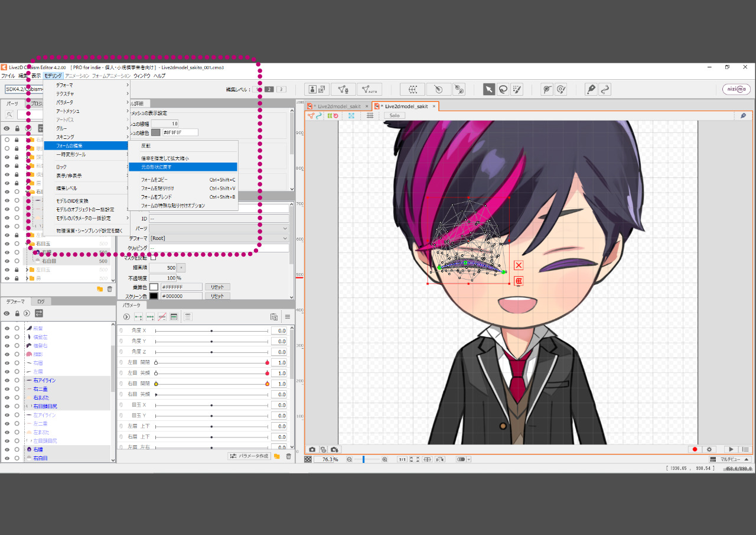Click the 角度 X value field
Screen dimensions: 756x535
click(279, 331)
